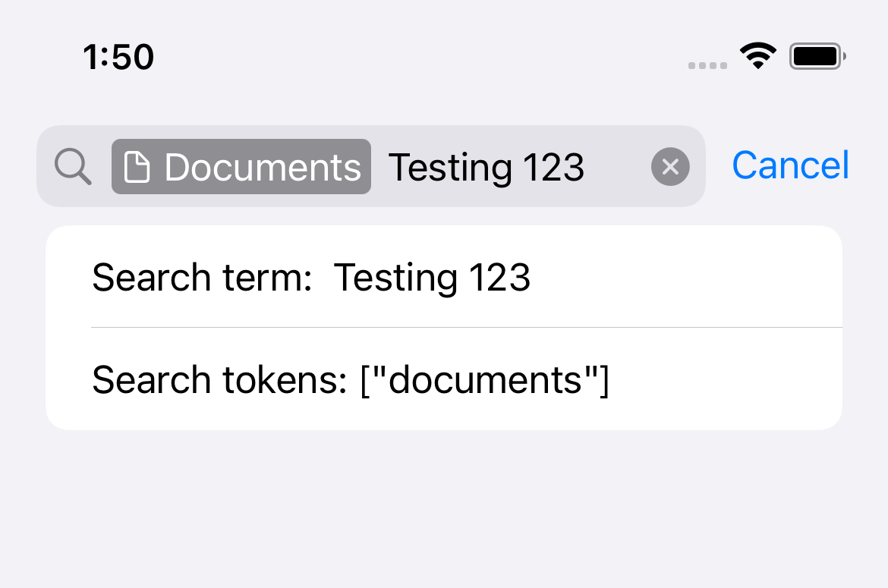Tap the cellular signal dots

pyautogui.click(x=707, y=66)
